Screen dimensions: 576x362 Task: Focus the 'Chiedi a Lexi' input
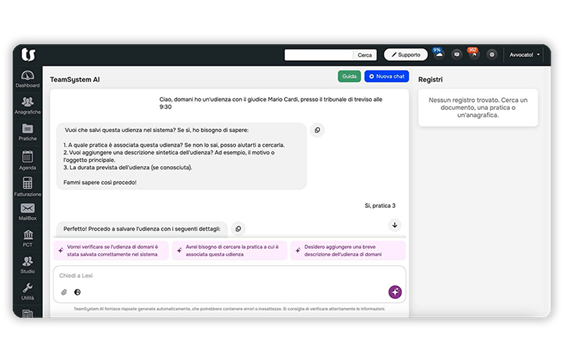(x=229, y=276)
